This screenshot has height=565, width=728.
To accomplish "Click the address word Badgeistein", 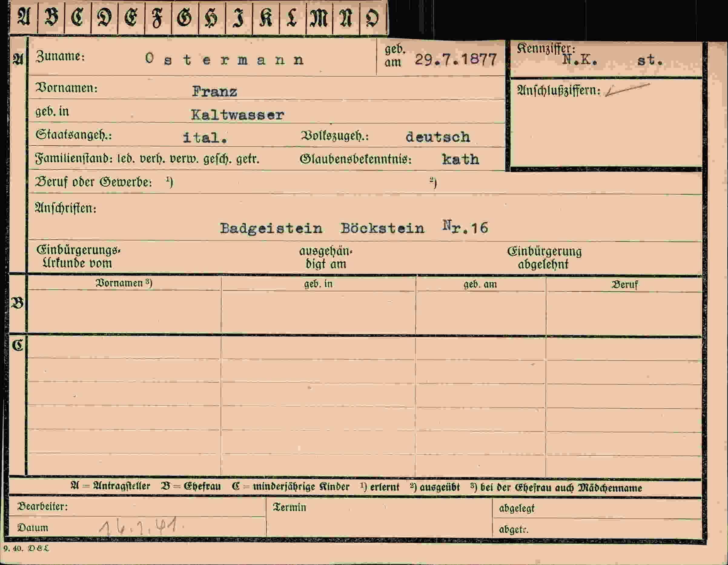I will tap(271, 229).
